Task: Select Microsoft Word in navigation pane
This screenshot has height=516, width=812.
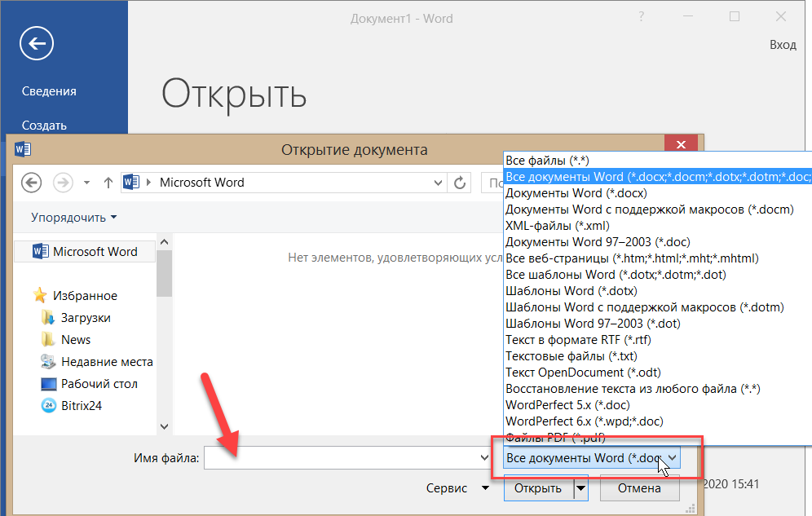Action: (85, 252)
